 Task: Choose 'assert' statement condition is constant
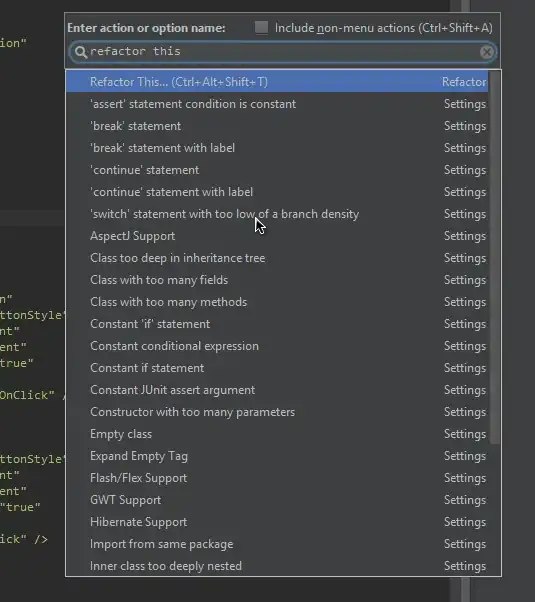point(277,104)
